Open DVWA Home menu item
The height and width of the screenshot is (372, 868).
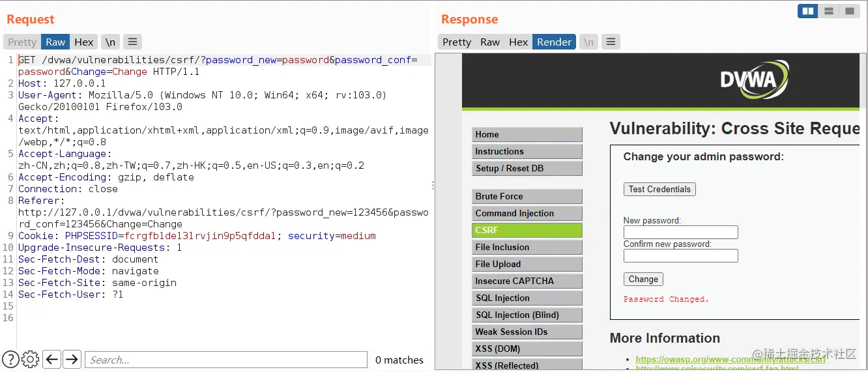pos(527,134)
